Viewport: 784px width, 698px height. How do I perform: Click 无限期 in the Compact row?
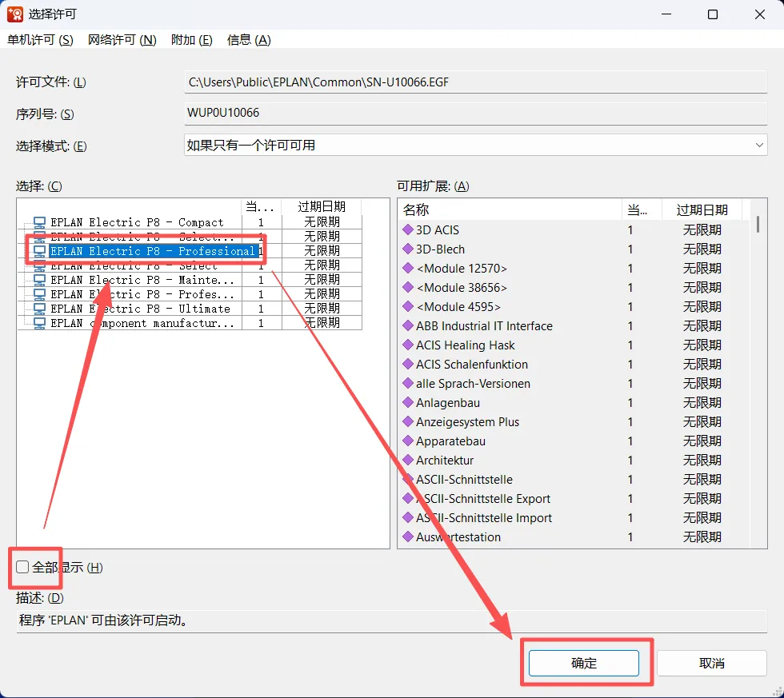click(x=322, y=221)
